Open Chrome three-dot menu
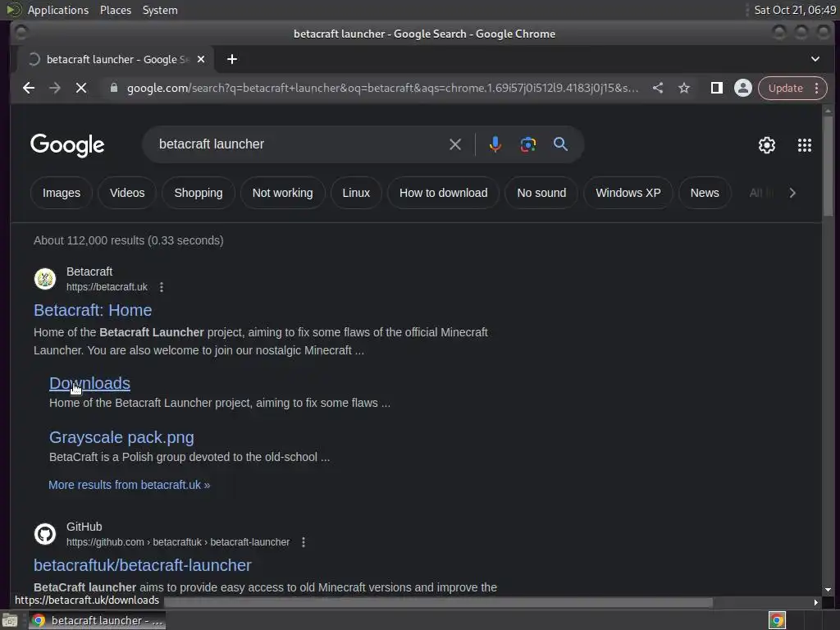 816,88
